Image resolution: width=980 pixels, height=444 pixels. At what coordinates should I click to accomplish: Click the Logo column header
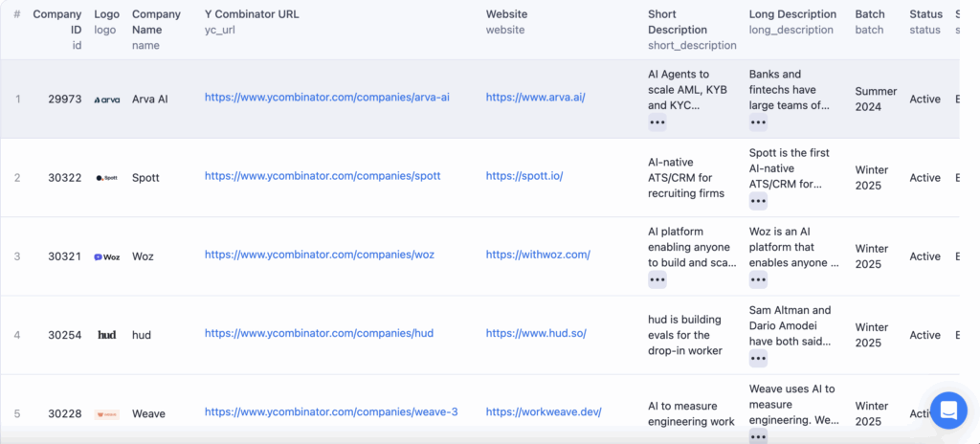[x=106, y=22]
